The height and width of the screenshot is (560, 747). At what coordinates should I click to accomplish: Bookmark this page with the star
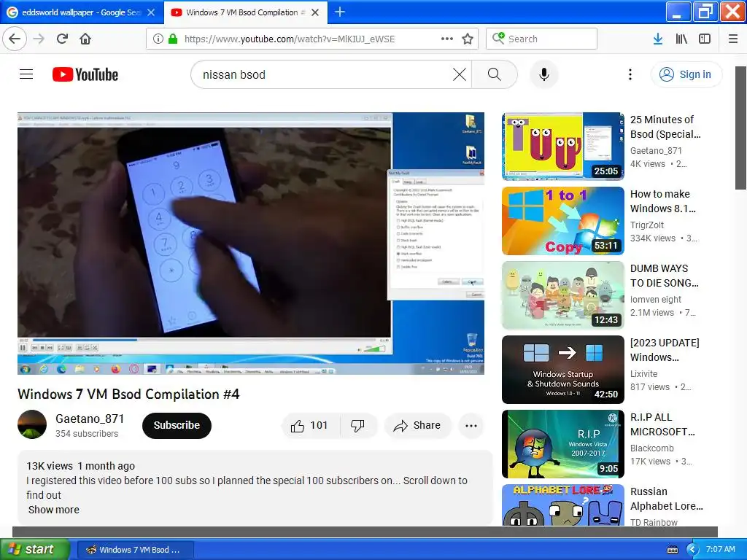coord(468,39)
